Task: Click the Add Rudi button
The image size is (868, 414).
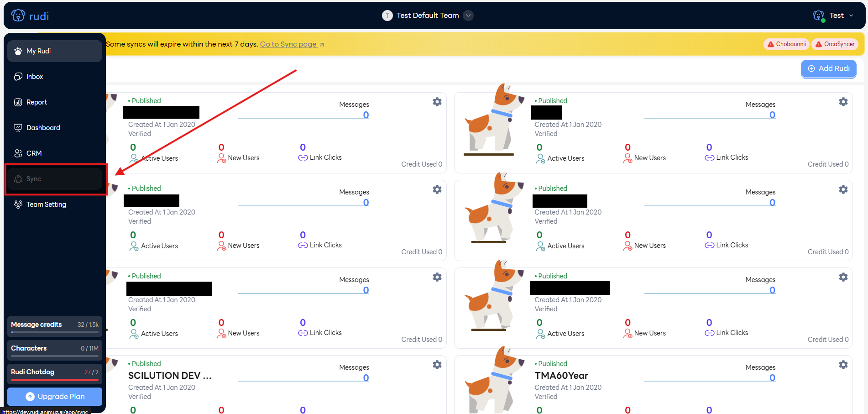Action: [x=828, y=68]
